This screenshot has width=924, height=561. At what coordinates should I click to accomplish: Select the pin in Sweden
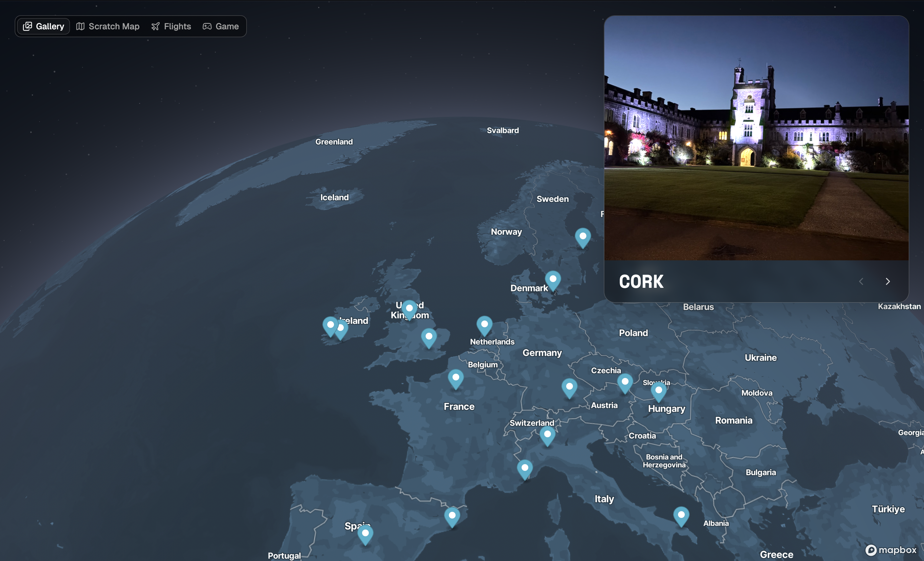pyautogui.click(x=582, y=236)
